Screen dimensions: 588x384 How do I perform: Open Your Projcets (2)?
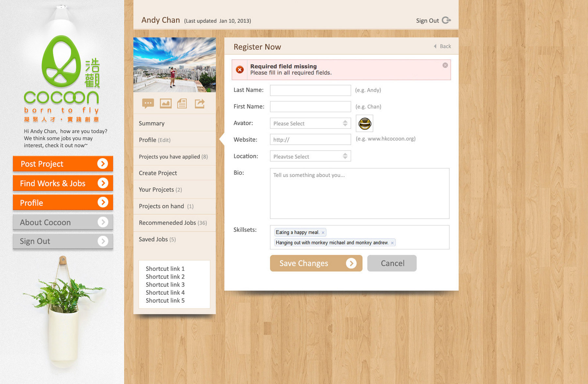[x=175, y=190]
